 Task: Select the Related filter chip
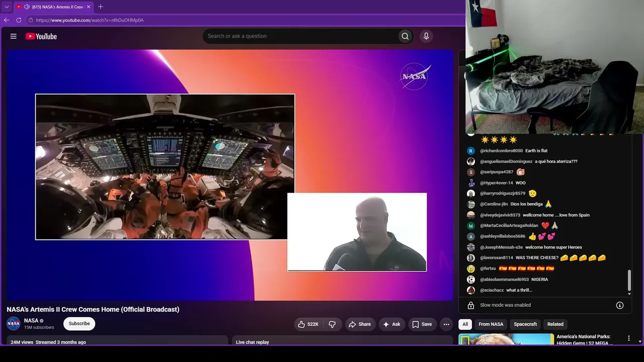[555, 324]
